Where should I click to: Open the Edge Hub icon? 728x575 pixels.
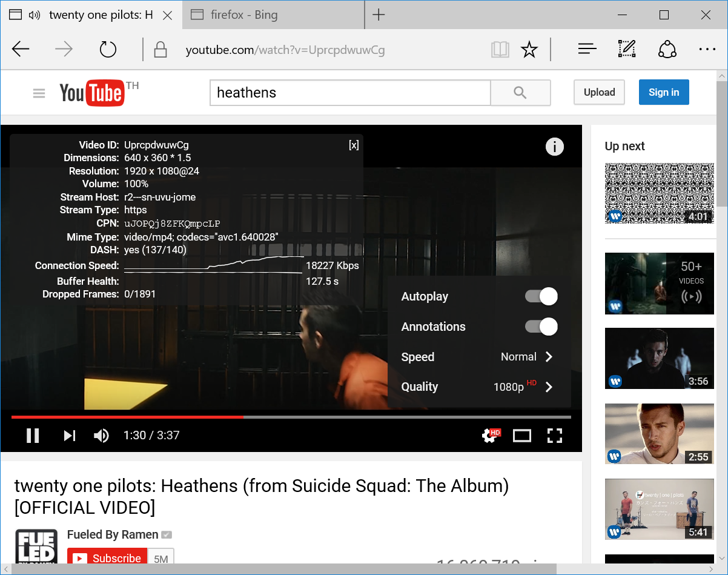click(x=587, y=50)
